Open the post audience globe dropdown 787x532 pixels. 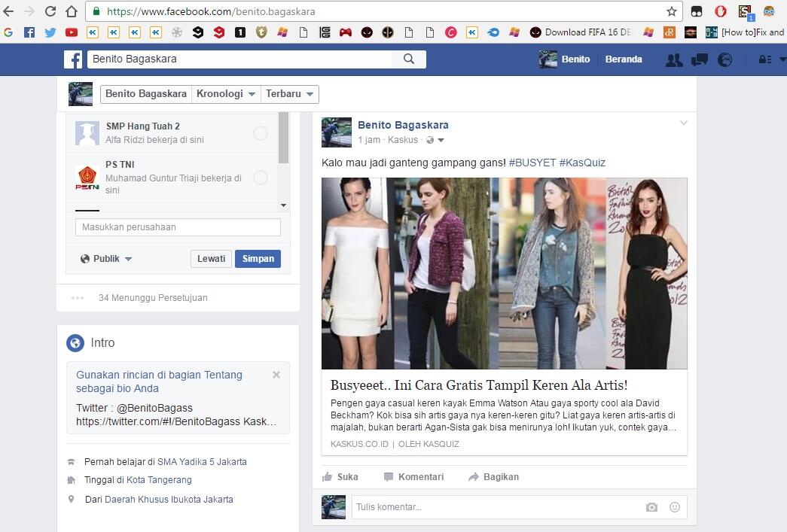click(x=435, y=140)
